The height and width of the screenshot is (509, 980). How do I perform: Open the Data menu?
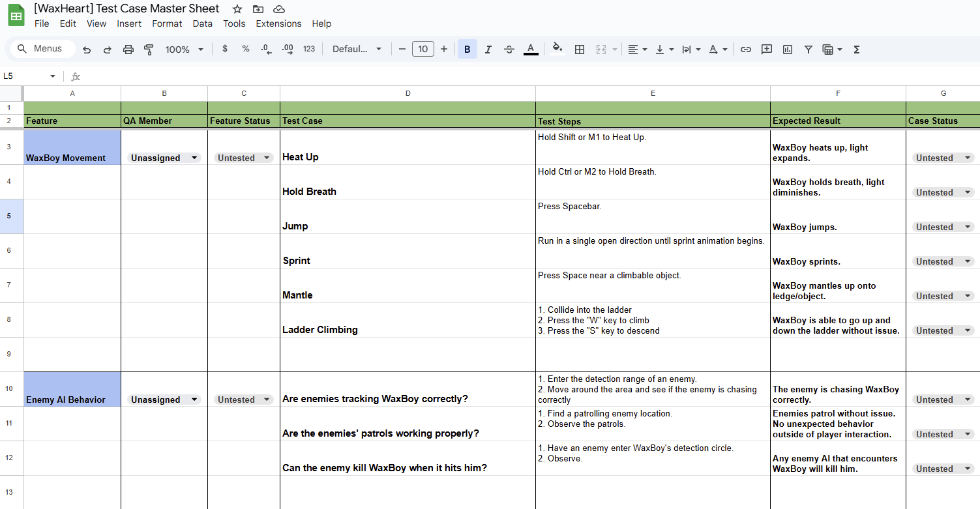(202, 23)
